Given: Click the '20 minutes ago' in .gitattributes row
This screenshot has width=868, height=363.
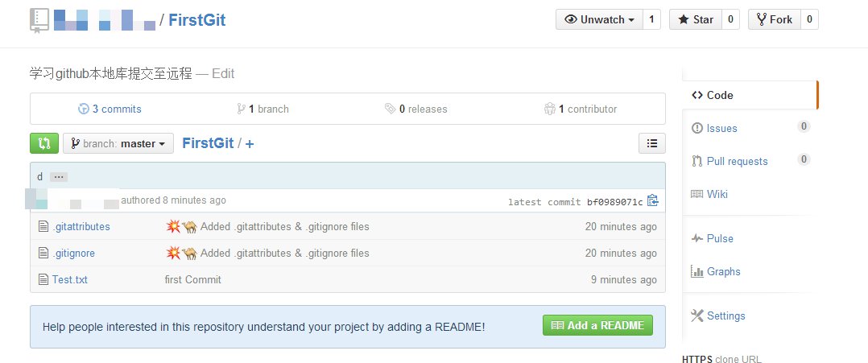Looking at the screenshot, I should pyautogui.click(x=621, y=226).
